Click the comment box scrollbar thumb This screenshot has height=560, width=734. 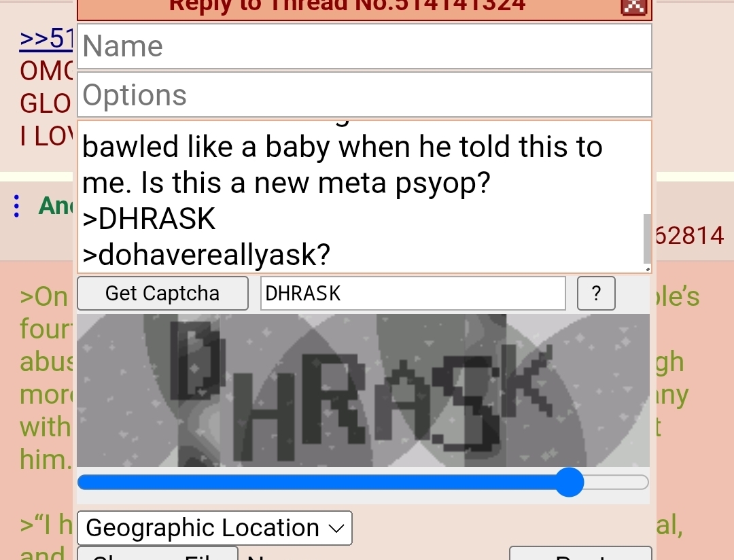tap(647, 239)
